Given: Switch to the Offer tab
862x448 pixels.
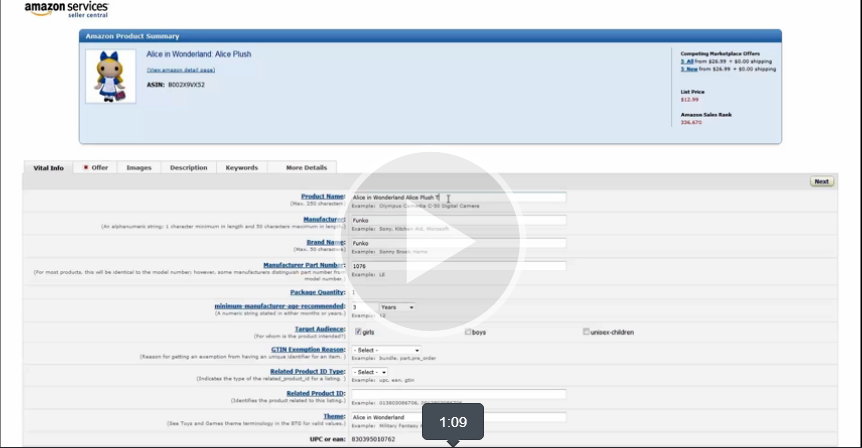Looking at the screenshot, I should 96,168.
